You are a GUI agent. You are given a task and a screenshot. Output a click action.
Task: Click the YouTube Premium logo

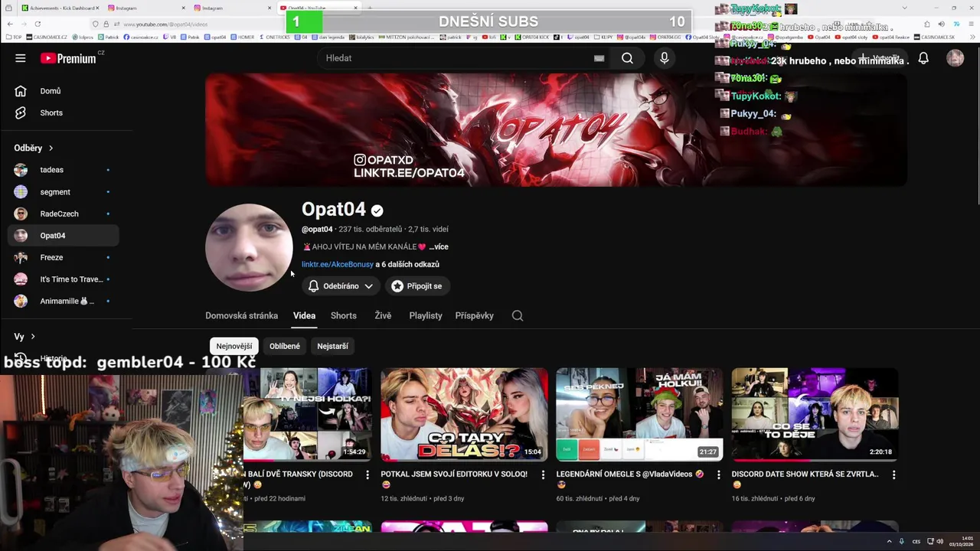coord(68,58)
